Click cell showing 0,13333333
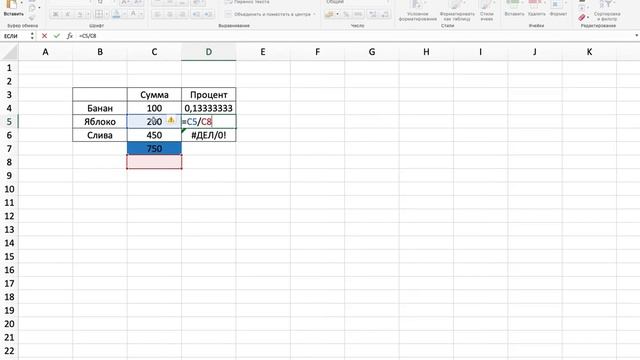Image resolution: width=640 pixels, height=360 pixels. (x=209, y=108)
